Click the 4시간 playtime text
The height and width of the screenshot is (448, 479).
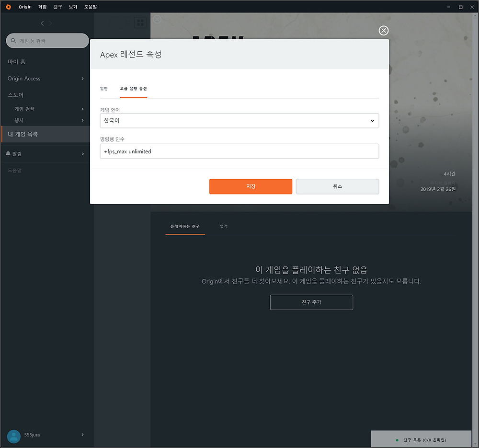(x=450, y=173)
